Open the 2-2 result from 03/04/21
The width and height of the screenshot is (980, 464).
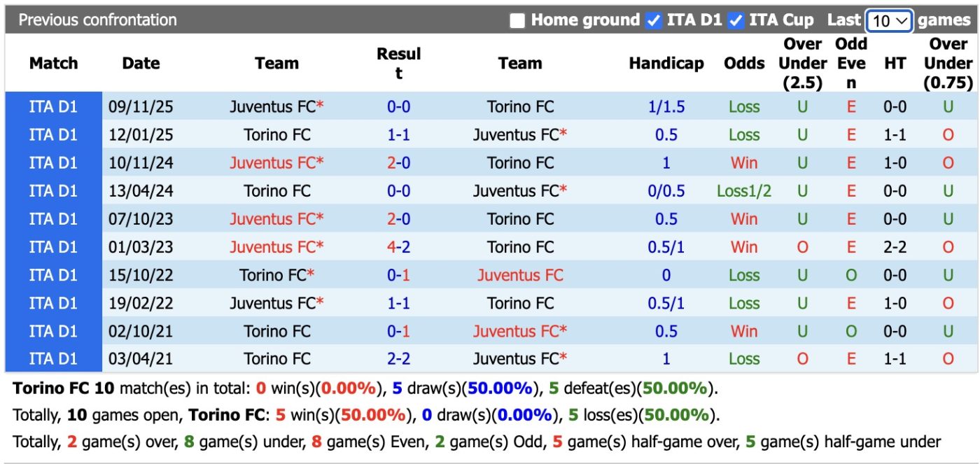398,359
